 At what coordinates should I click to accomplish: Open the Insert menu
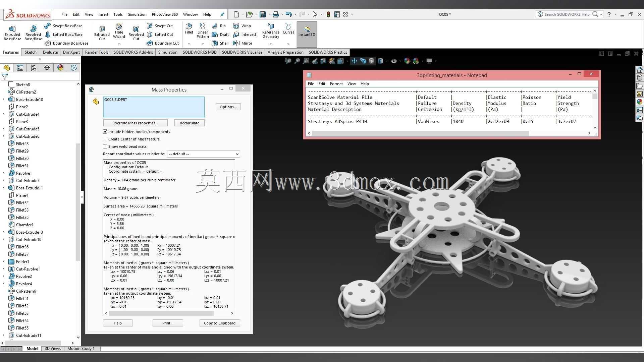pos(103,14)
